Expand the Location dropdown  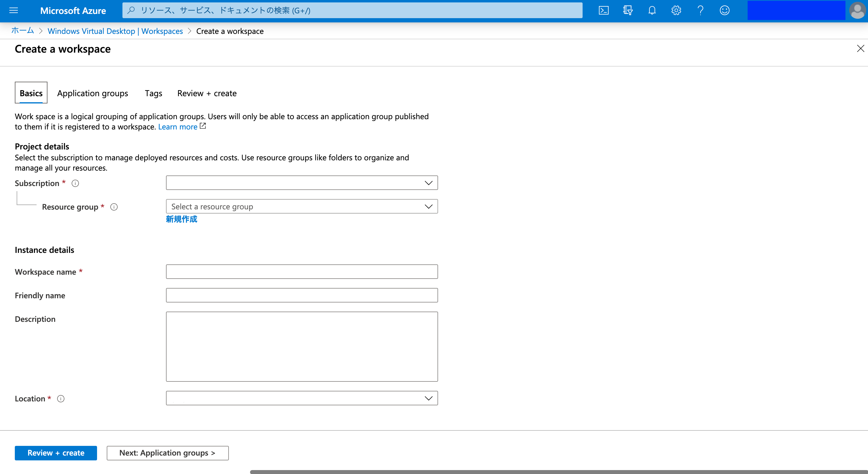[x=301, y=398]
